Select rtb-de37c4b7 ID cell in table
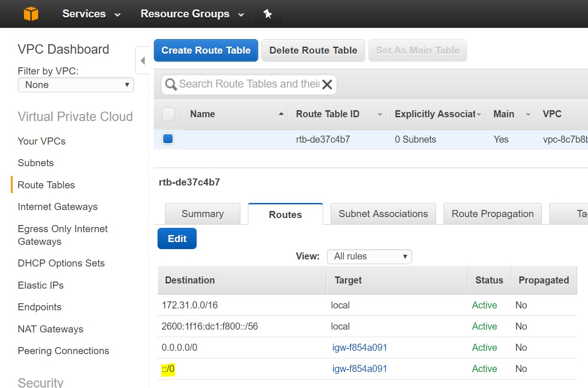Screen dimensions: 588x388 tap(323, 139)
